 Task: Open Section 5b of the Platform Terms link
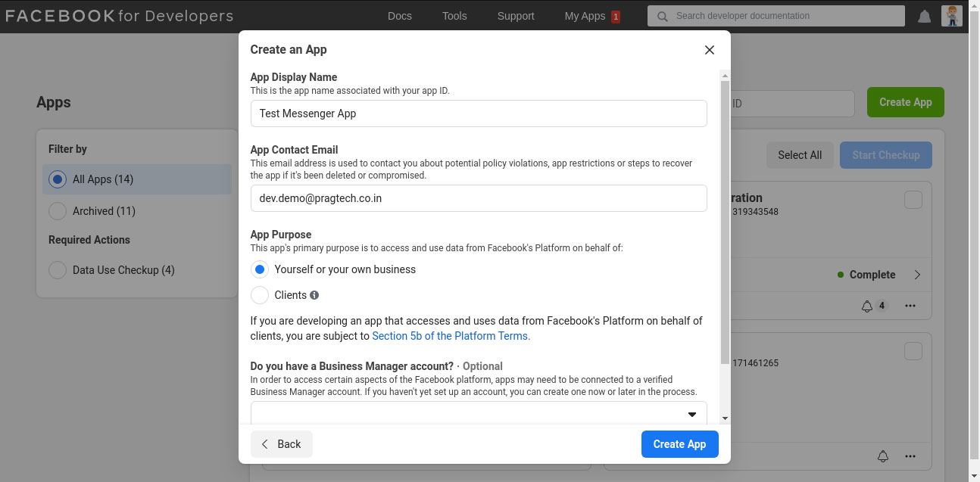pos(451,336)
